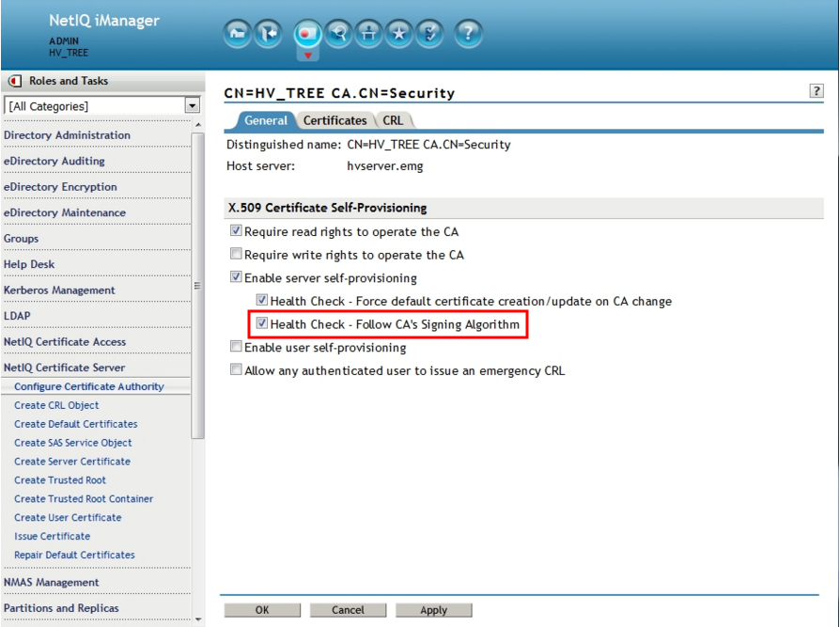The width and height of the screenshot is (840, 627).
Task: Click the ADMIN user name in header
Action: (64, 40)
